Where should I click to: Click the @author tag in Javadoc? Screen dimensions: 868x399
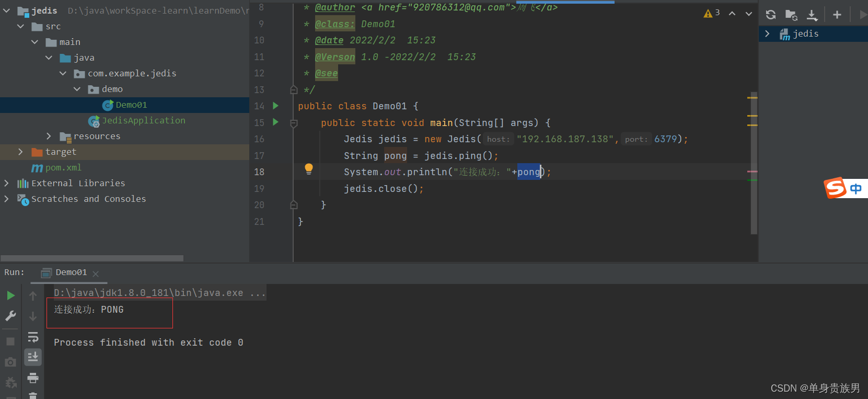335,7
